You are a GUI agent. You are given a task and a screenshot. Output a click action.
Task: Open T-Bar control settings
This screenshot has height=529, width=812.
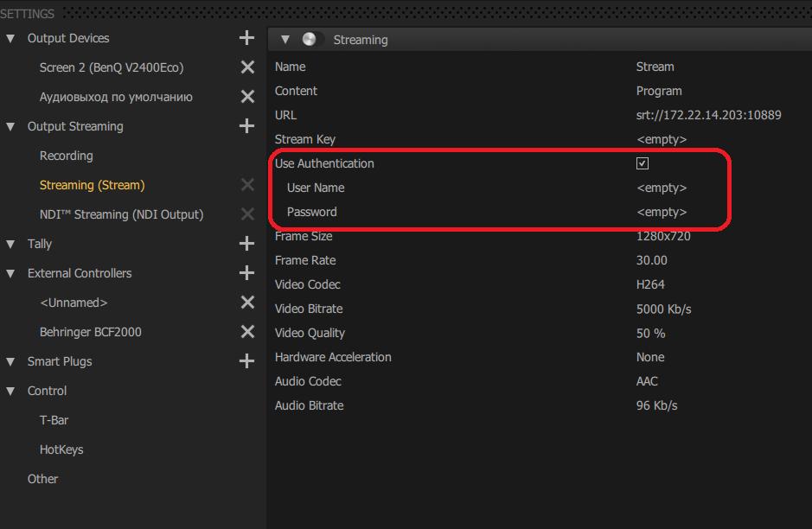54,420
